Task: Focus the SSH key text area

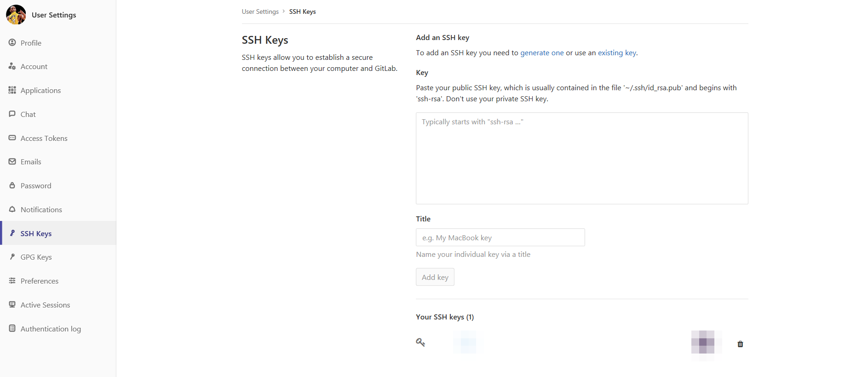Action: coord(582,158)
